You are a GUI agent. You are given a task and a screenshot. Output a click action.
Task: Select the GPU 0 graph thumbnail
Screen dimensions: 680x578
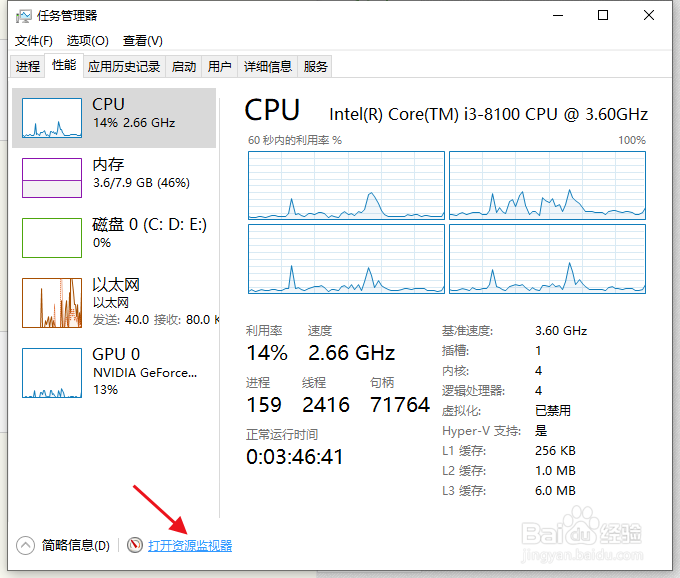(52, 372)
